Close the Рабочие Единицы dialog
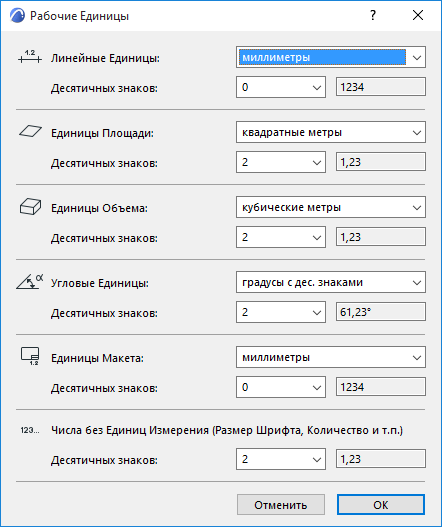Screen dimensions: 442x527 click(x=418, y=15)
